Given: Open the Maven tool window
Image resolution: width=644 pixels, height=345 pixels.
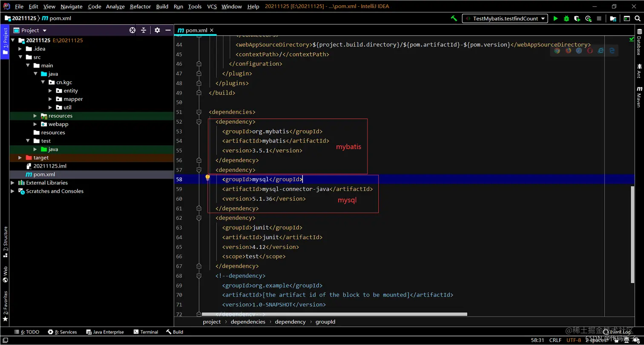Looking at the screenshot, I should pos(639,97).
